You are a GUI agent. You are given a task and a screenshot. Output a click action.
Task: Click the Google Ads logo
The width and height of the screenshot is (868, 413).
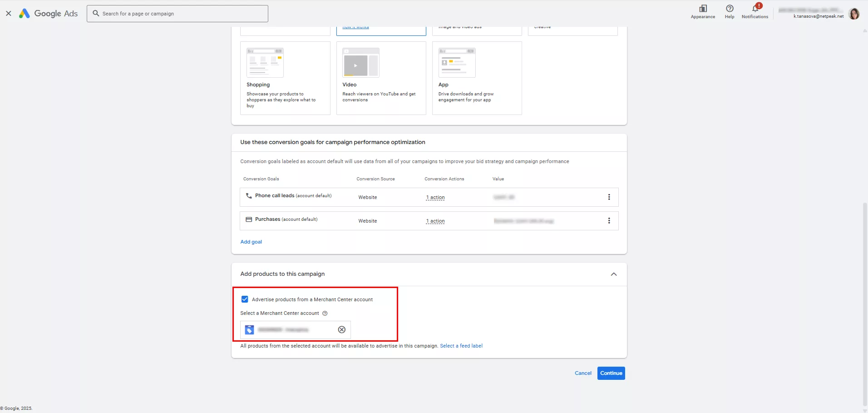(48, 14)
